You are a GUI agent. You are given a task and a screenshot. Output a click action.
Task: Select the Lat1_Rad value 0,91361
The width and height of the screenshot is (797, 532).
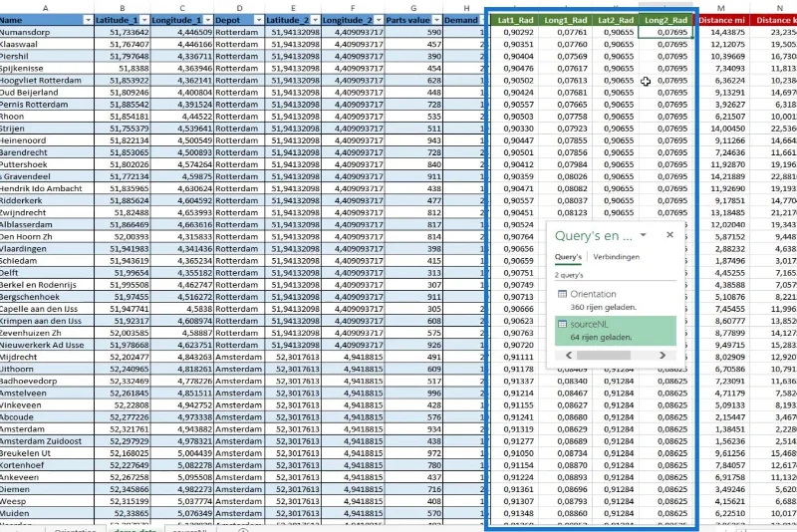point(515,490)
